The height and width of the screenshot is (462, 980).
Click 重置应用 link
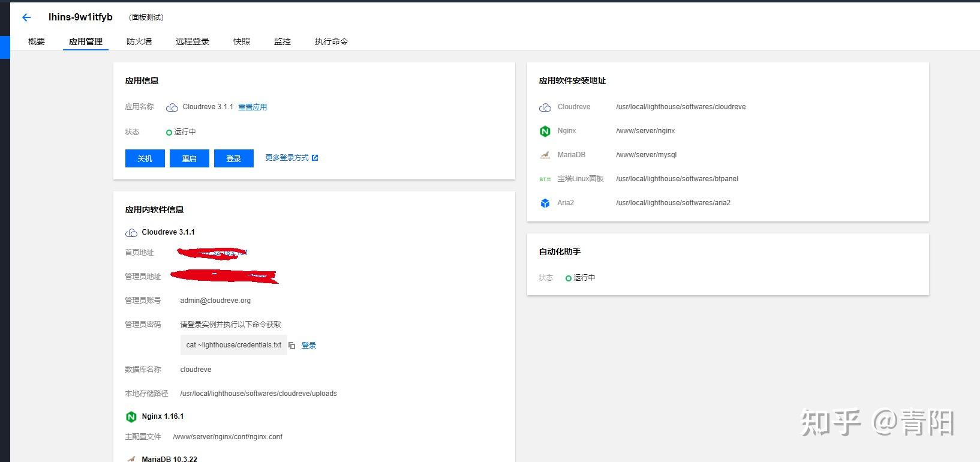coord(252,107)
